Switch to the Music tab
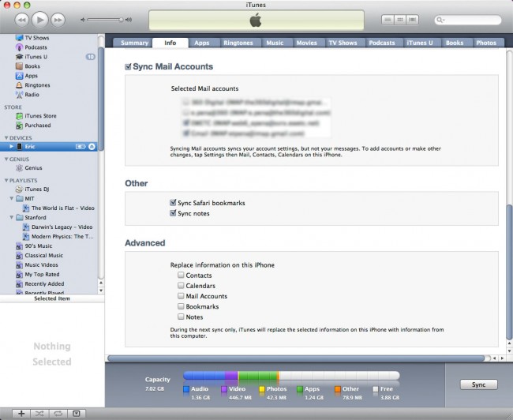The width and height of the screenshot is (513, 420). [x=275, y=43]
